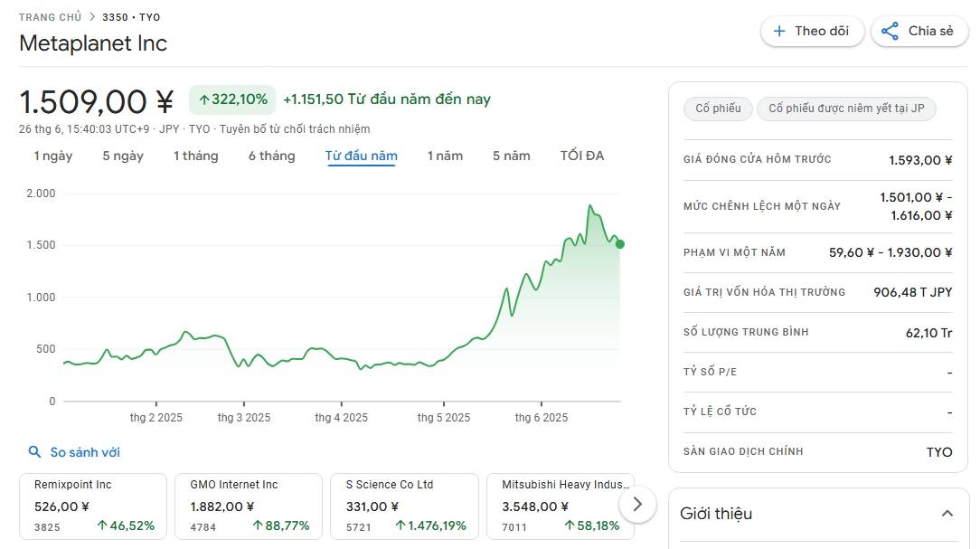Viewport: 980px width, 549px height.
Task: Click the thg 2 2025 axis label
Action: [156, 417]
